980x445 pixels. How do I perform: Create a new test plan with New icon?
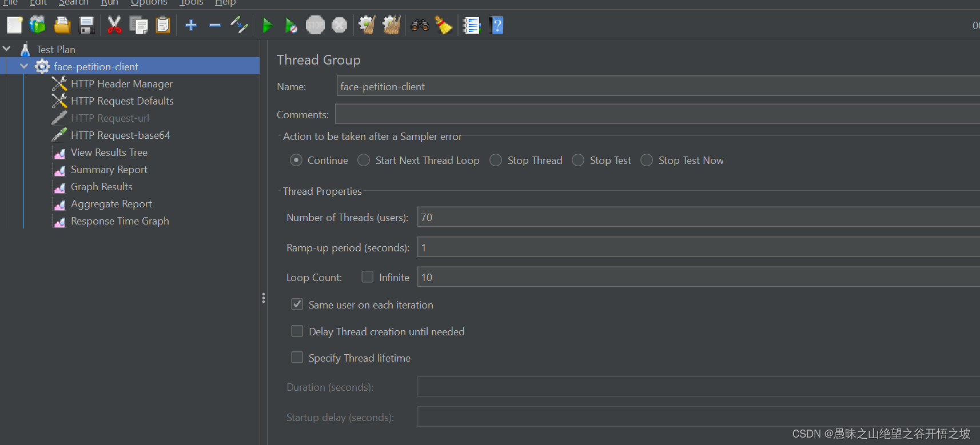(x=14, y=25)
